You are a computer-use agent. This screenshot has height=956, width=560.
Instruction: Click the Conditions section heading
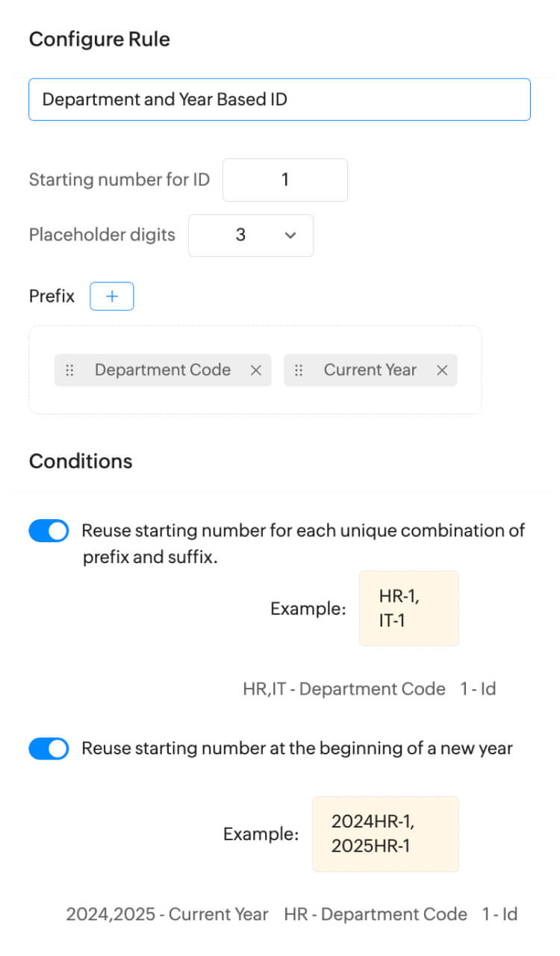pos(81,462)
